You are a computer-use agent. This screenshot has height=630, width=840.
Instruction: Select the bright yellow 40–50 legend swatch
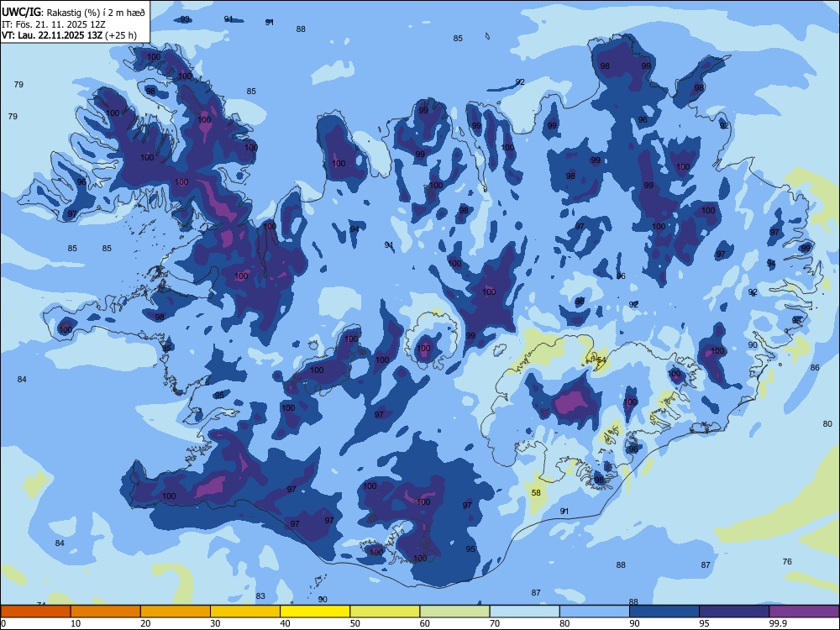[x=315, y=612]
